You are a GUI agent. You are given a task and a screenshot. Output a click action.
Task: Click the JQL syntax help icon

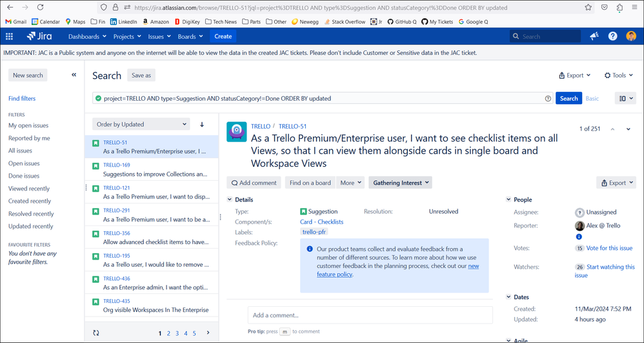pos(548,99)
